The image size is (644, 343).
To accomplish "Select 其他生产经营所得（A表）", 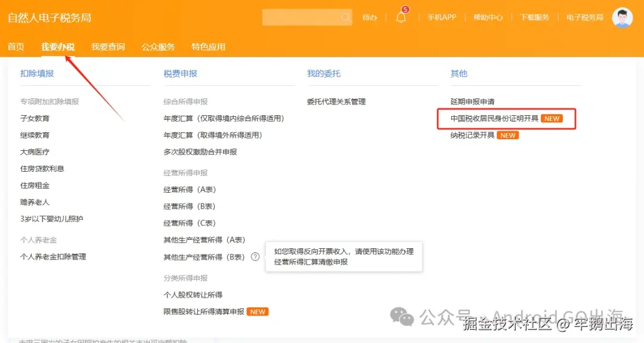I will click(204, 240).
